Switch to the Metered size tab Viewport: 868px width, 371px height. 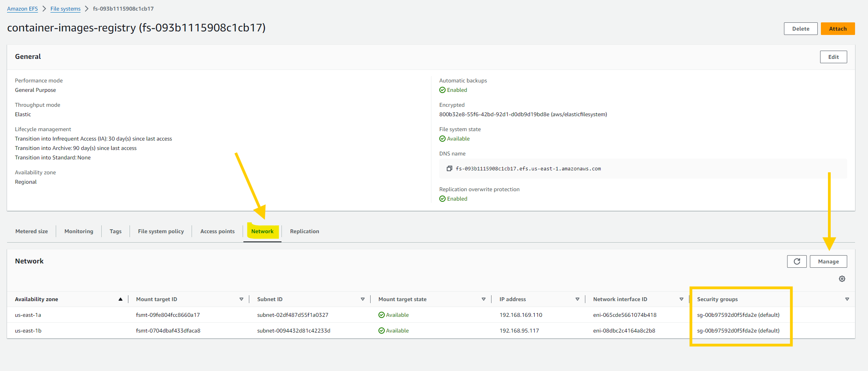[x=32, y=231]
